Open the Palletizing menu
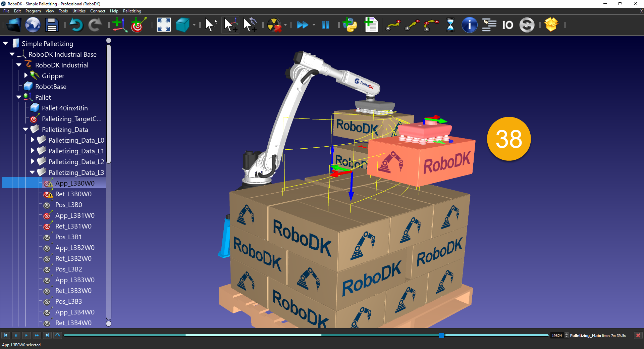 [x=131, y=11]
